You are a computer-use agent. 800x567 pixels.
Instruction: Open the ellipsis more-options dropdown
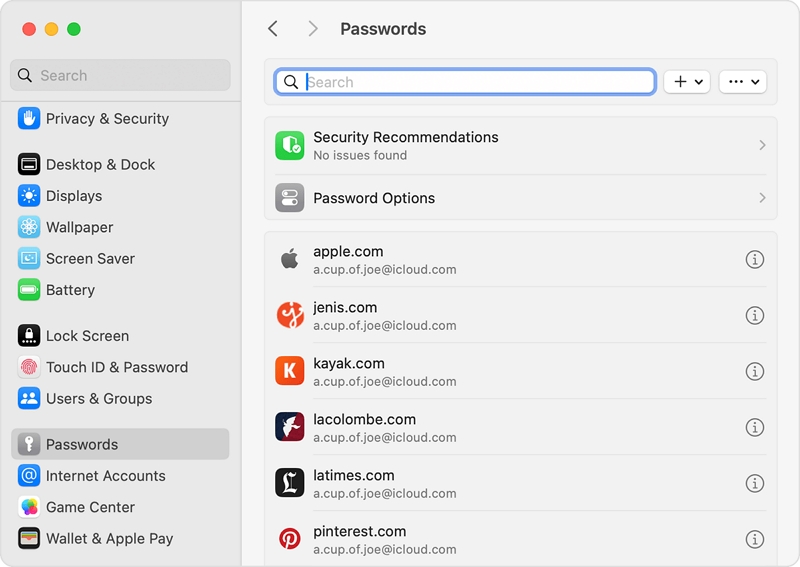[743, 82]
